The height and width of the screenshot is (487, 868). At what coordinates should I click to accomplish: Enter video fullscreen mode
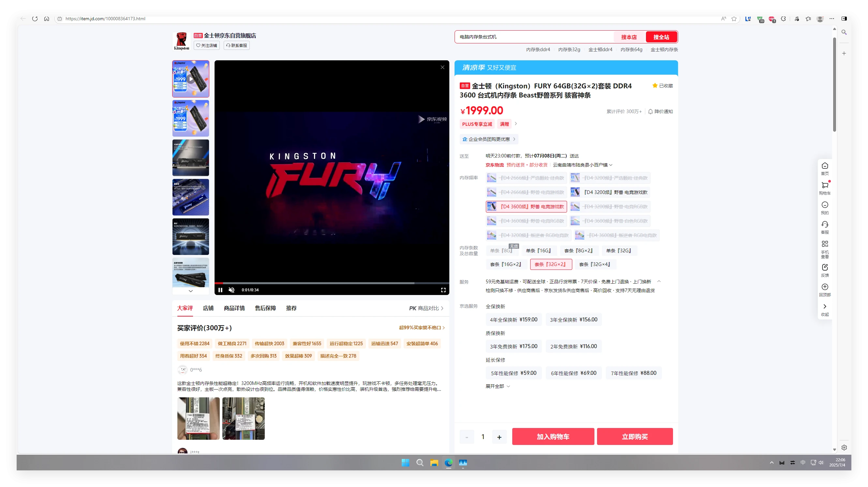[443, 290]
